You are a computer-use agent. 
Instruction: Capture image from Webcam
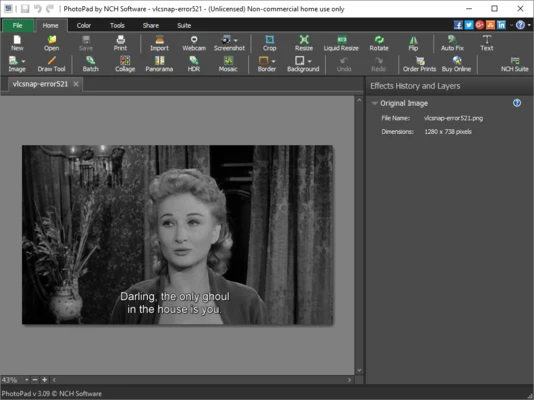(x=194, y=43)
